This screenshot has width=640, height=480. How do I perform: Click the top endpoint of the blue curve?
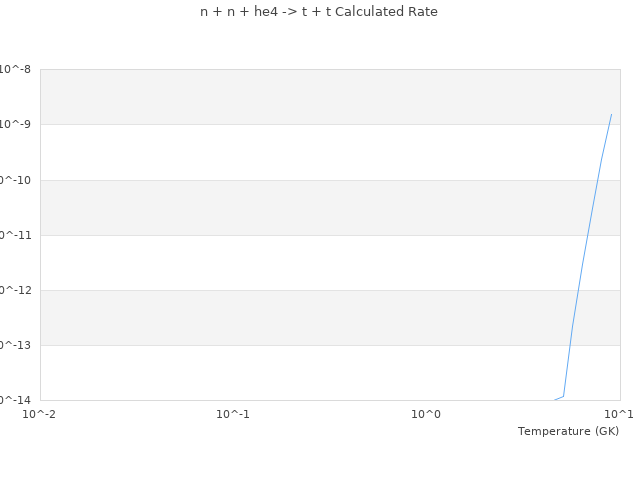pos(611,114)
